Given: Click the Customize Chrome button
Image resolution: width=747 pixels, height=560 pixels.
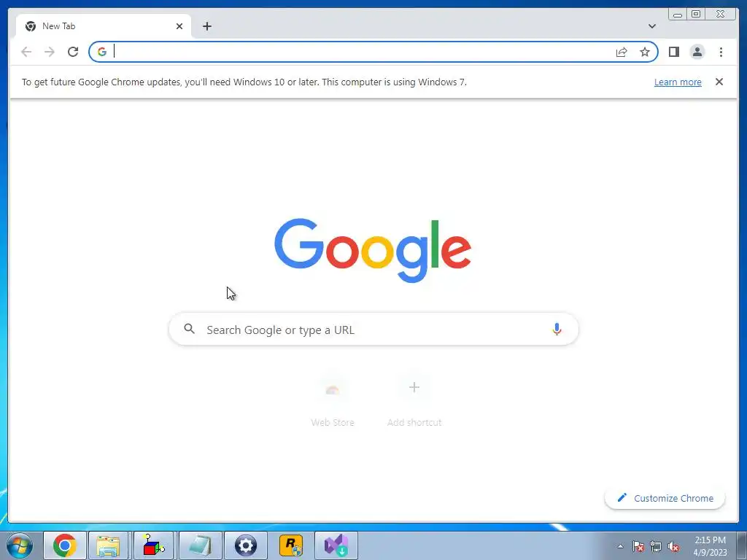Looking at the screenshot, I should click(x=665, y=498).
